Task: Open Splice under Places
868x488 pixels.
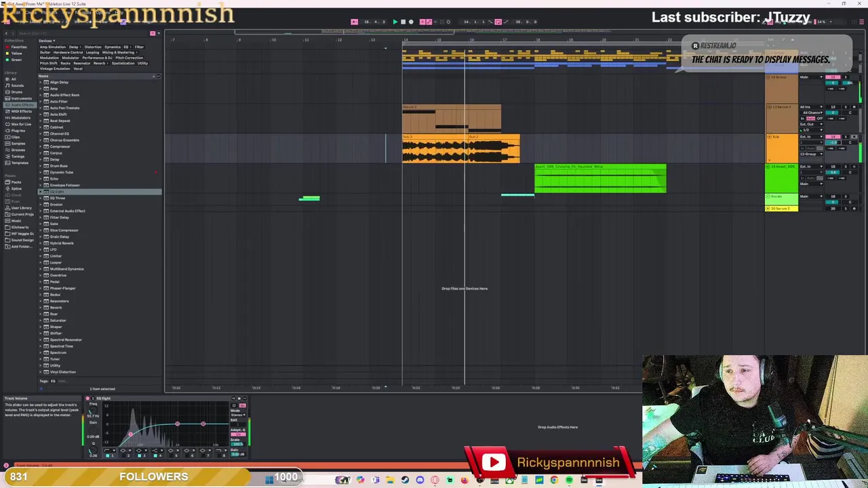Action: [16, 188]
